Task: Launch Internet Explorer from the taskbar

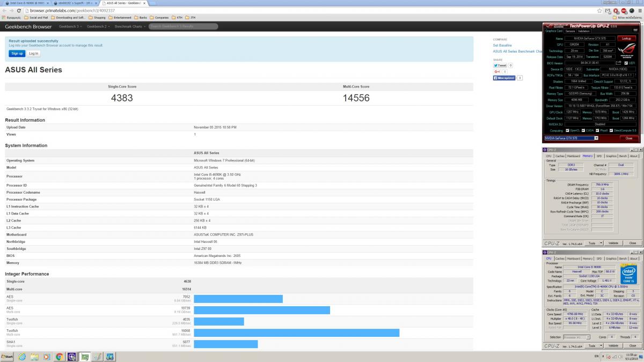Action: 22,356
